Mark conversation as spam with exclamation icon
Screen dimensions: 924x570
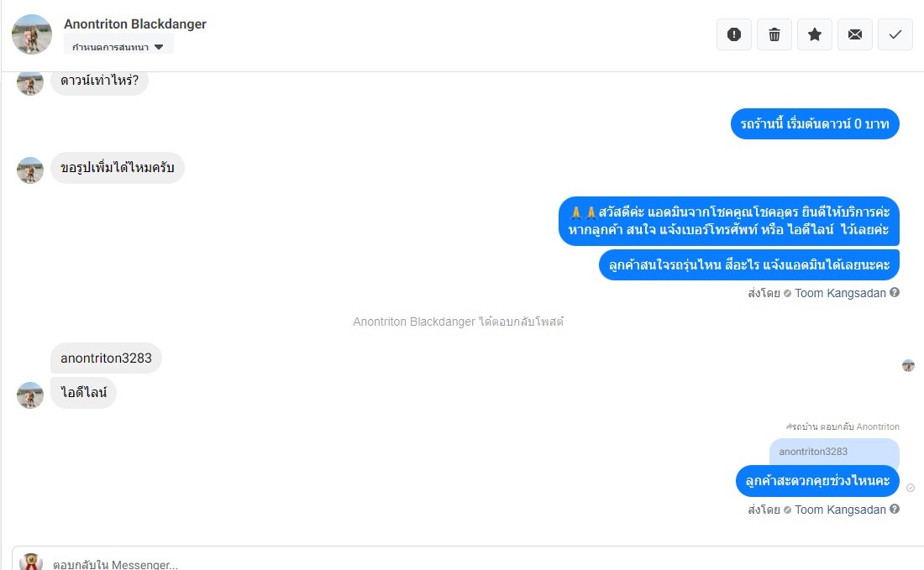click(x=733, y=34)
